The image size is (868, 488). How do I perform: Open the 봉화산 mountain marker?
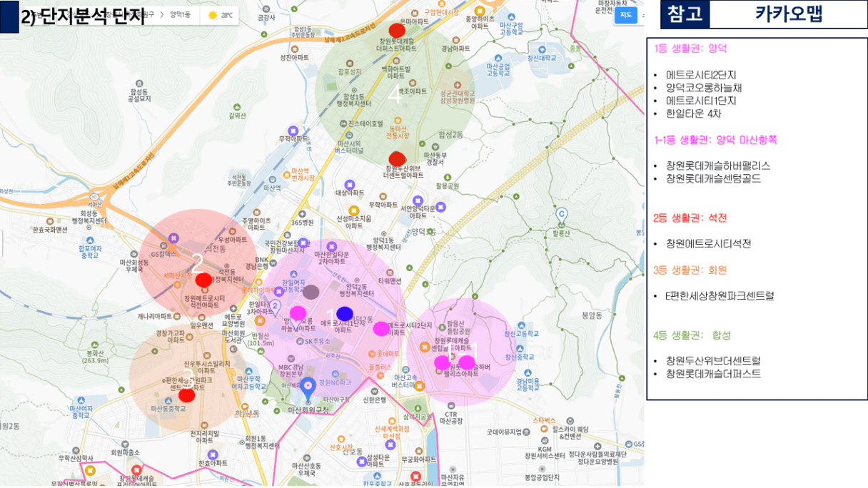click(x=94, y=344)
